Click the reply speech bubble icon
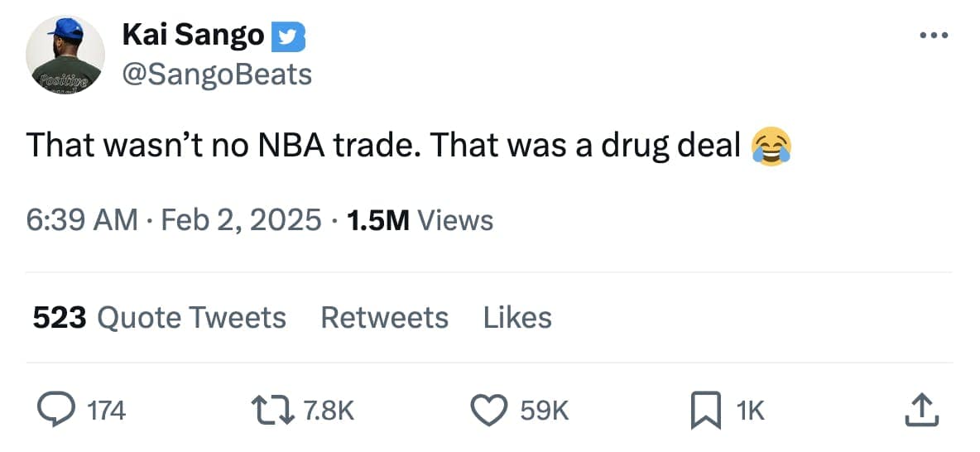980x452 pixels. coord(55,410)
